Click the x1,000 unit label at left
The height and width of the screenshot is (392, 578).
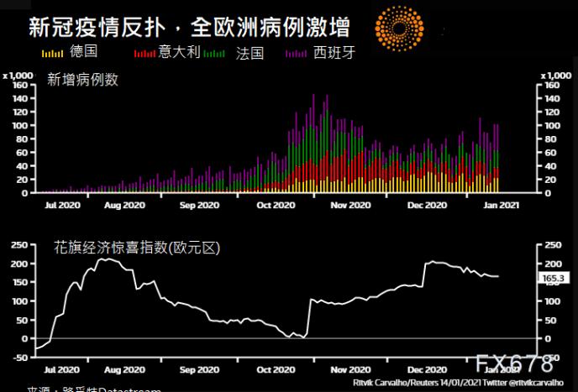click(x=18, y=76)
